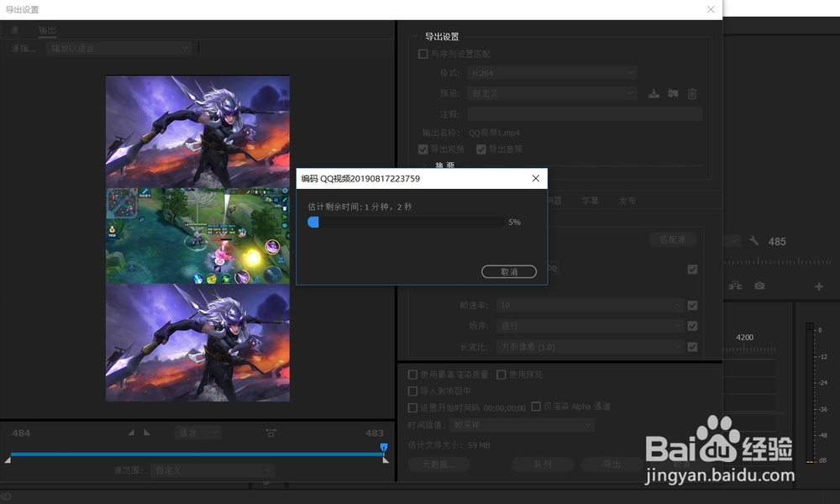Viewport: 840px width, 504px height.
Task: Open the 缩放以适合 source scaling dropdown
Action: click(x=118, y=48)
